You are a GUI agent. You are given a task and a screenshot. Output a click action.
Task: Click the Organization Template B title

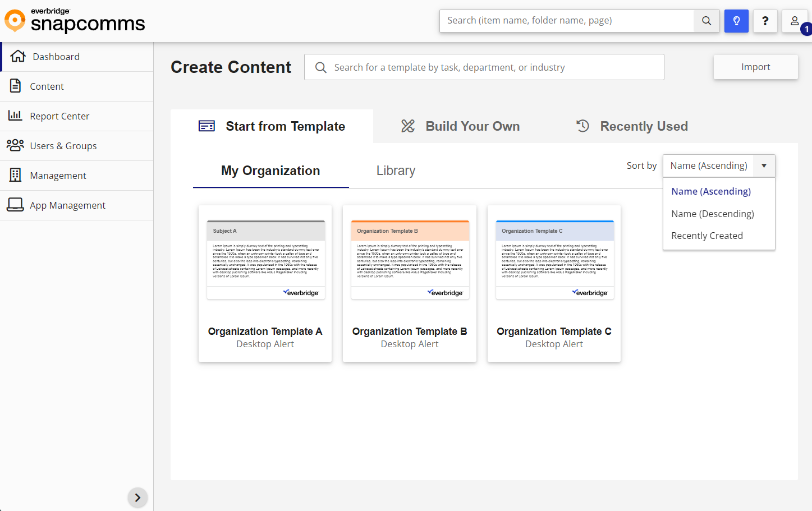pos(410,332)
